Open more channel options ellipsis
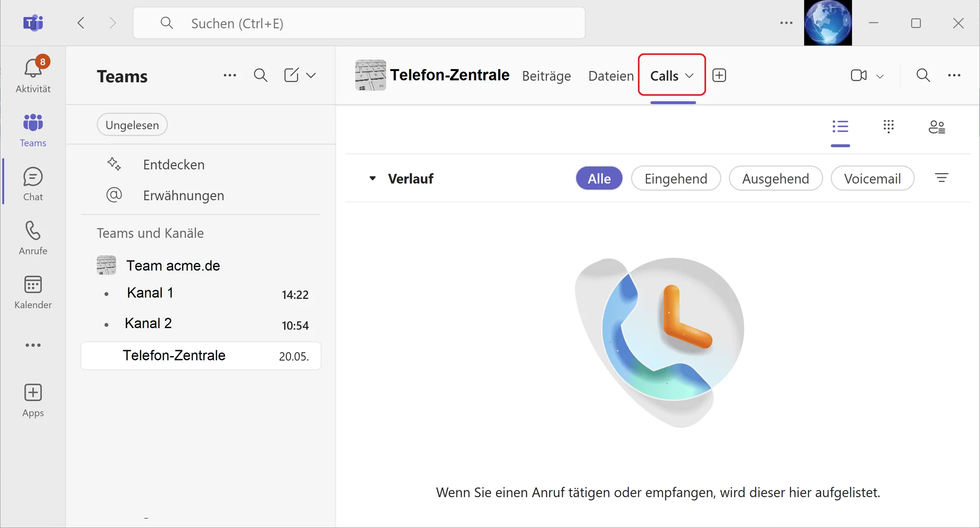The height and width of the screenshot is (528, 980). click(954, 75)
